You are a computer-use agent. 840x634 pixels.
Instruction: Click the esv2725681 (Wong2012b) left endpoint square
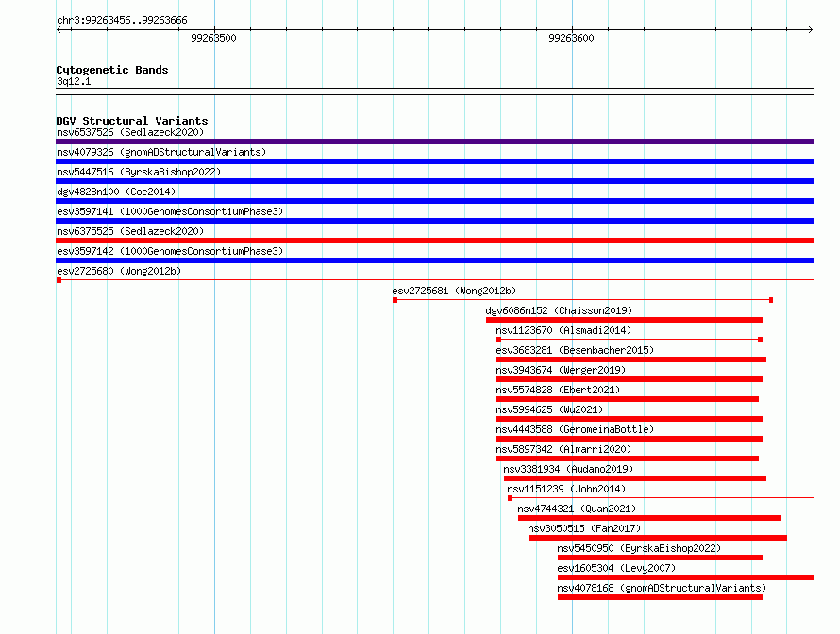click(x=395, y=300)
